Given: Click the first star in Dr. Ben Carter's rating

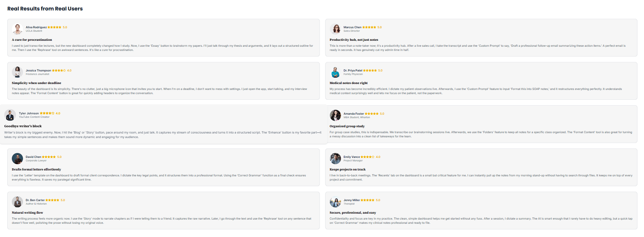Looking at the screenshot, I should pos(46,200).
